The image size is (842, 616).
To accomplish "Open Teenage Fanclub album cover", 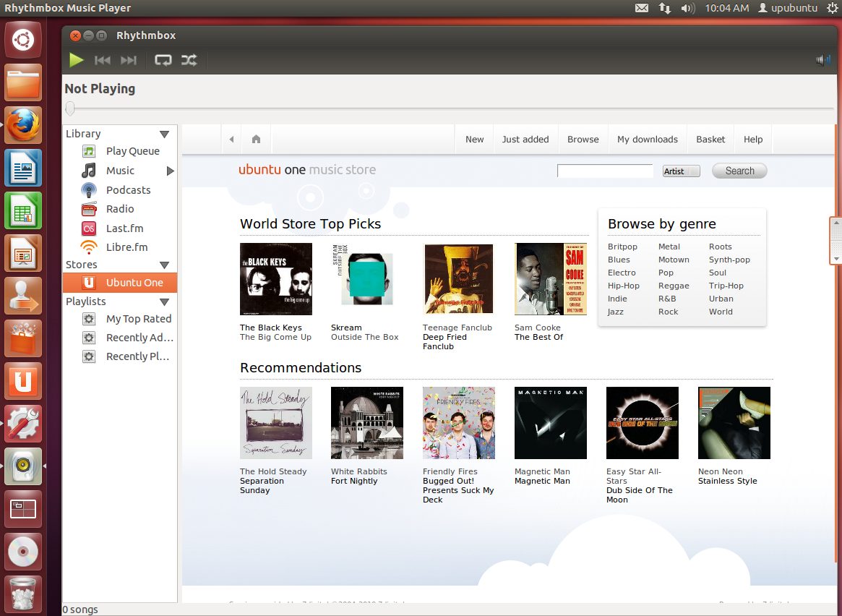I will coord(459,279).
